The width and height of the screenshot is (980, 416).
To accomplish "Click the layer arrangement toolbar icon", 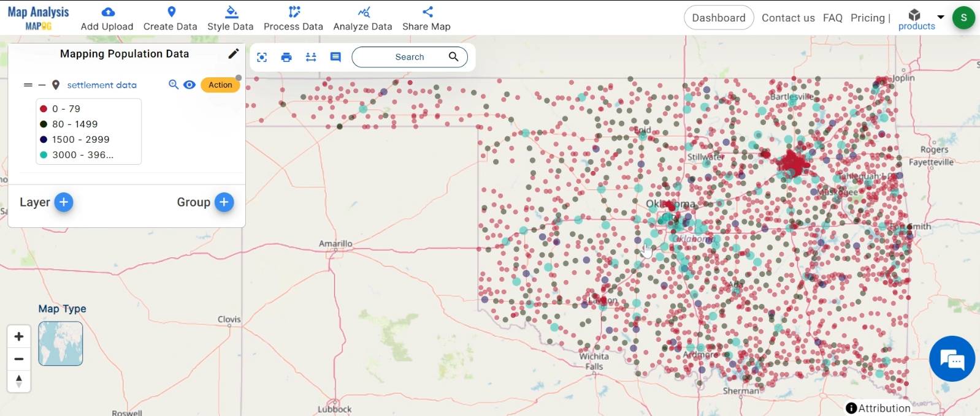I will coord(311,57).
